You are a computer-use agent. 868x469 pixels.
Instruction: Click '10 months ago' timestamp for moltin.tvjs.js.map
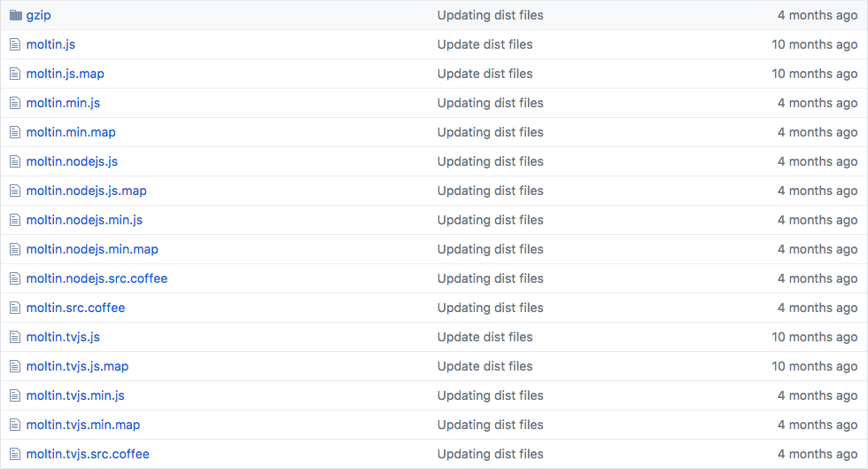815,366
